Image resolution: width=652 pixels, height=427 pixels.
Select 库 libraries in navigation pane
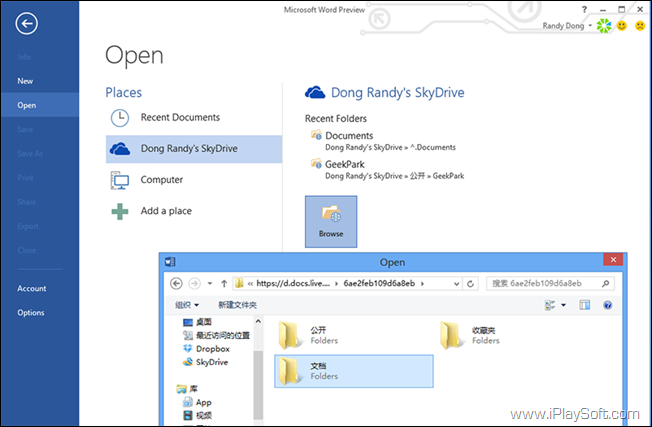pyautogui.click(x=187, y=389)
